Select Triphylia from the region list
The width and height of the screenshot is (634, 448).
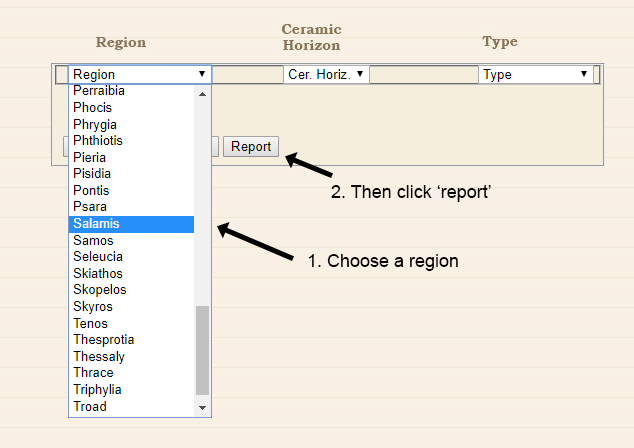[131, 390]
